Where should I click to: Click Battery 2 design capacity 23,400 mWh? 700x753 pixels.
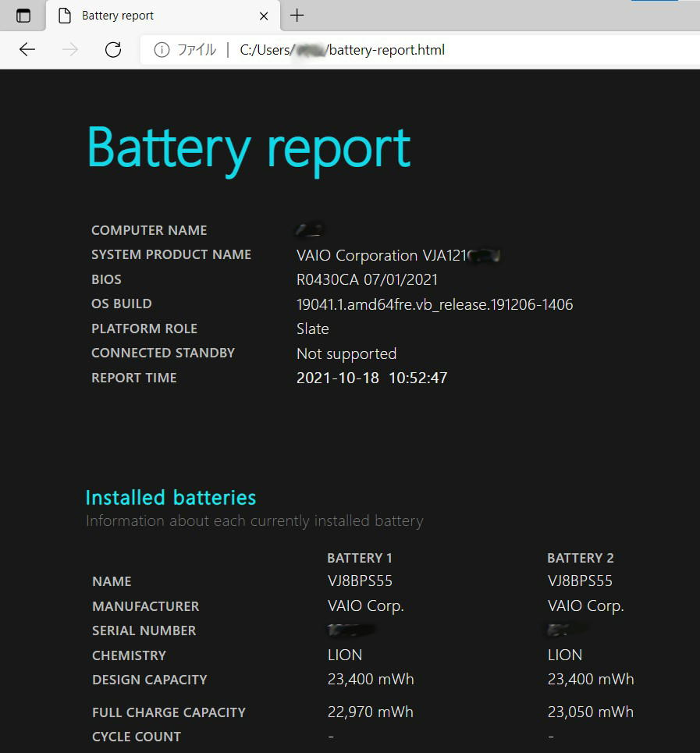point(591,680)
